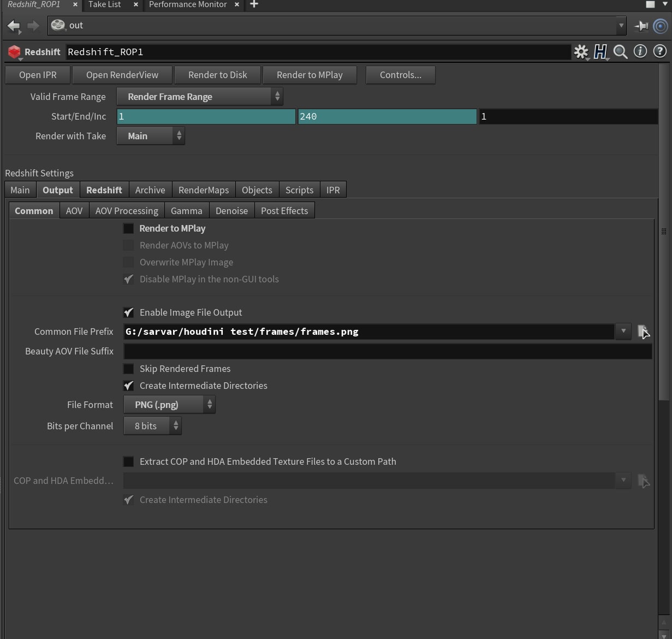The height and width of the screenshot is (639, 672).
Task: Open the parameter search magnifier
Action: click(620, 52)
